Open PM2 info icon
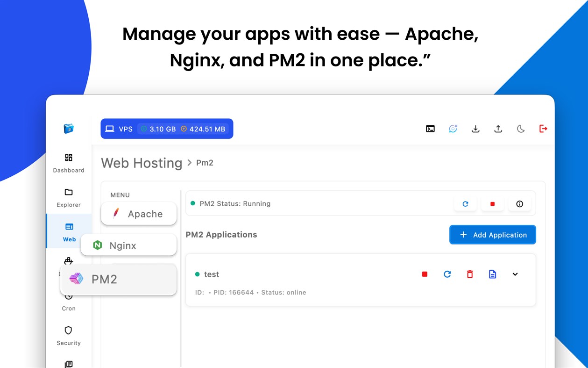Viewport: 588px width, 368px height. pyautogui.click(x=519, y=204)
